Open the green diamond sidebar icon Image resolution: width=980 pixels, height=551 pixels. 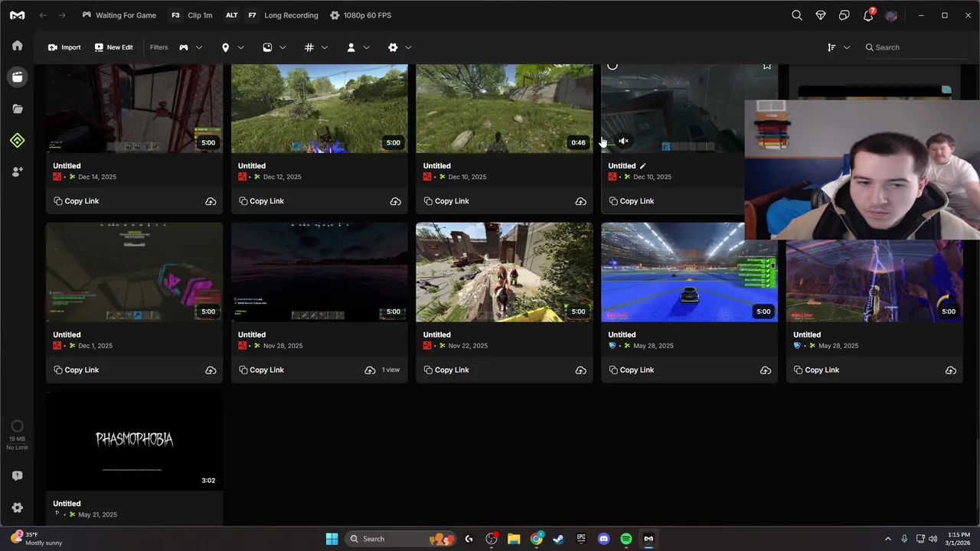click(17, 141)
